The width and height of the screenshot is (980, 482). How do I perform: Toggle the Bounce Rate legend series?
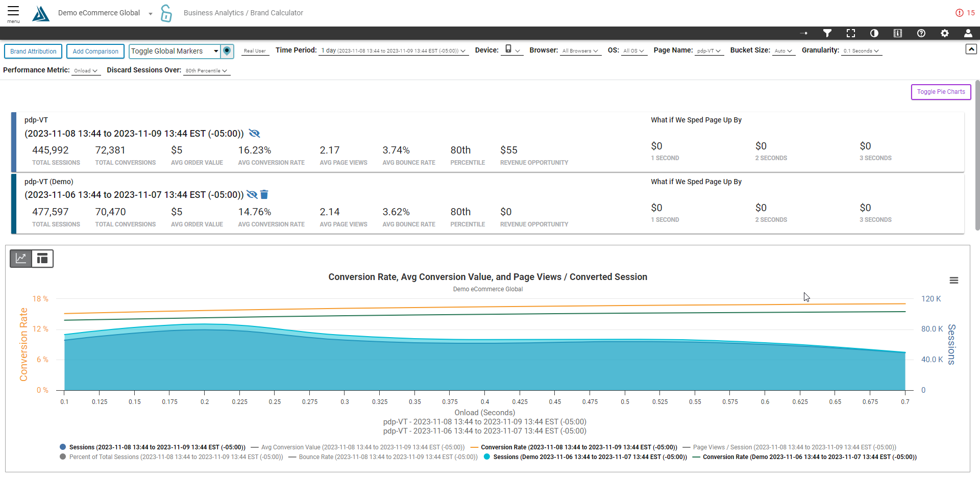point(383,457)
